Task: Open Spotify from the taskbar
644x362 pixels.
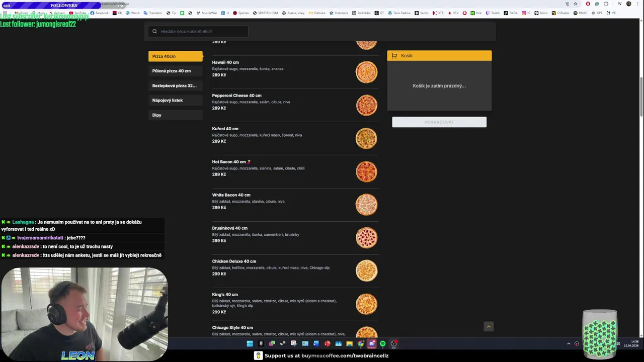Action: point(382,344)
